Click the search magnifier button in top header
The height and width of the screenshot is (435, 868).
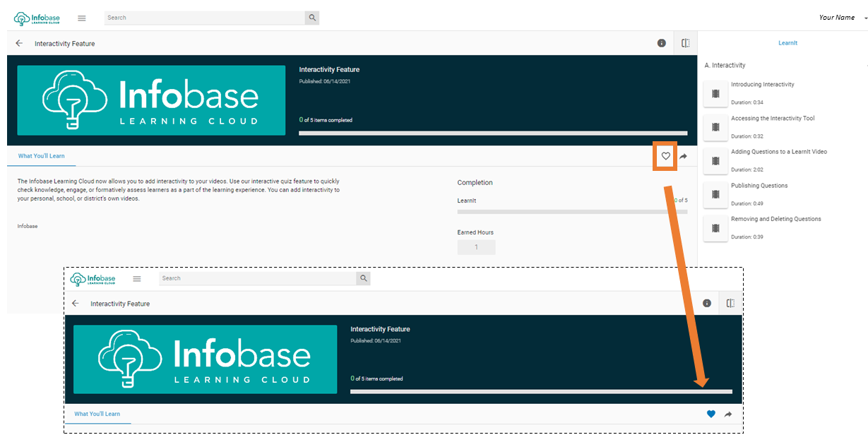pos(311,18)
